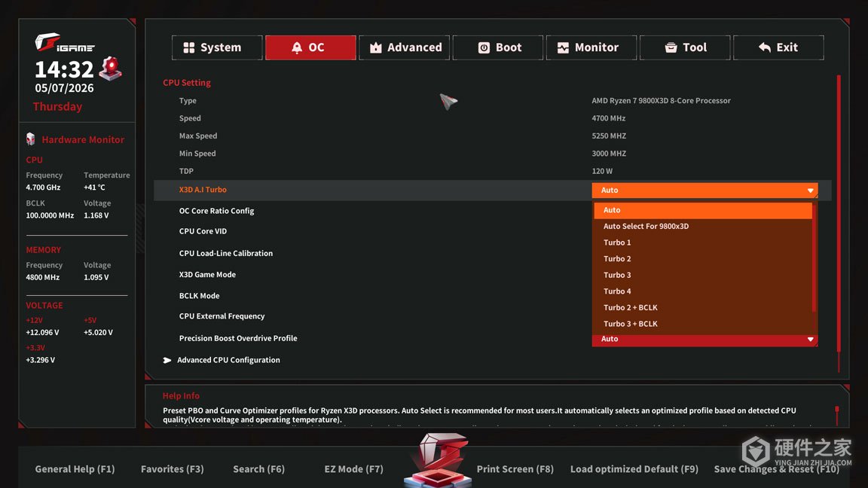Click the Boot tab power icon

[483, 47]
